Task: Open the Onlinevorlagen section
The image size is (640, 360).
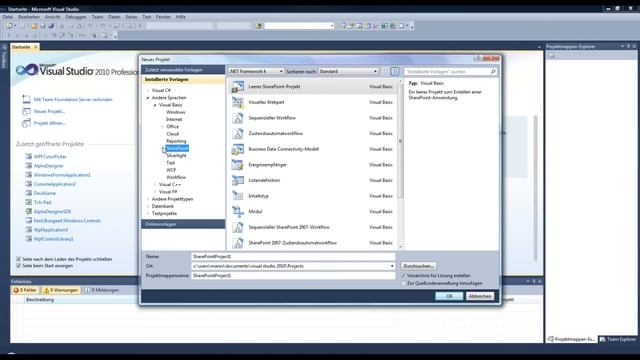Action: (183, 224)
